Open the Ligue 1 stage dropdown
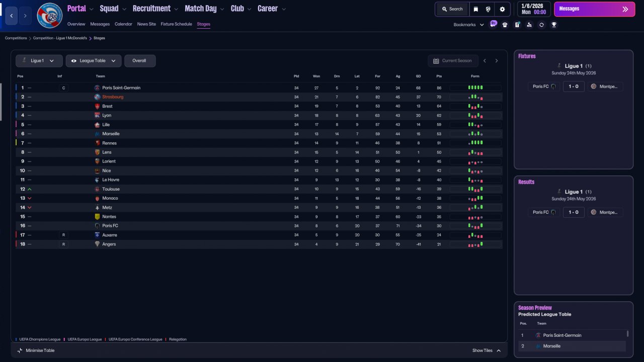Viewport: 644px width, 362px height. click(x=39, y=61)
